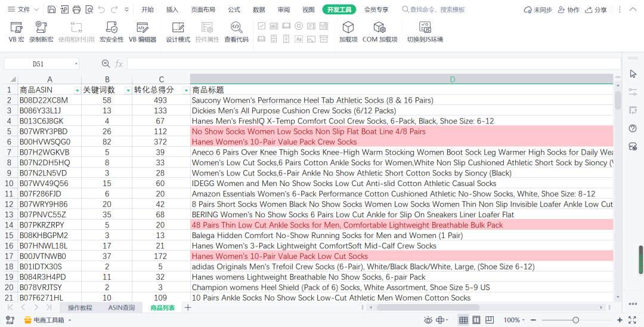Screen dimensions: 644x327
Task: Open 电商工具箱 in status bar
Action: (48, 320)
